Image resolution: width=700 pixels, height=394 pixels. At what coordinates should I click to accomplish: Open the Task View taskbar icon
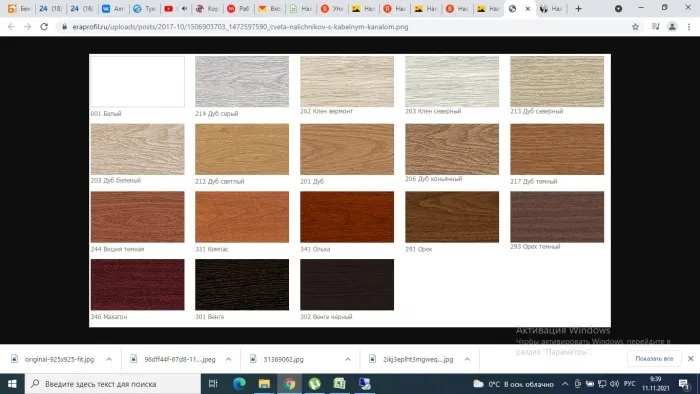point(213,384)
